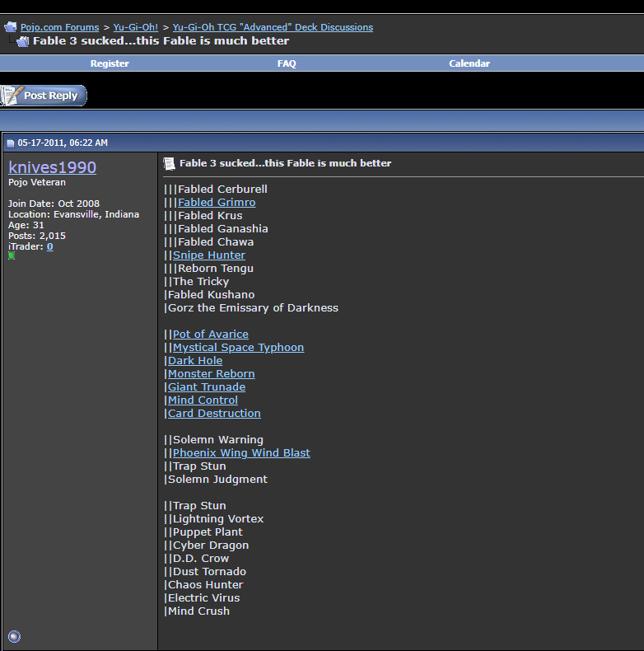The width and height of the screenshot is (644, 651).
Task: Click the Location: Evansville, Indiana text
Action: pos(74,214)
